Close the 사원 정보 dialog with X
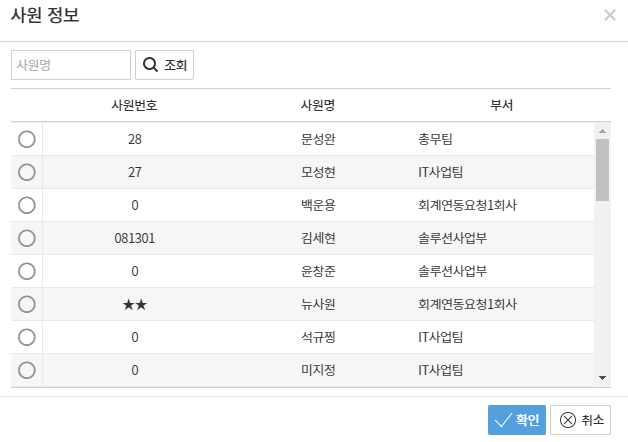The image size is (628, 442). (610, 15)
